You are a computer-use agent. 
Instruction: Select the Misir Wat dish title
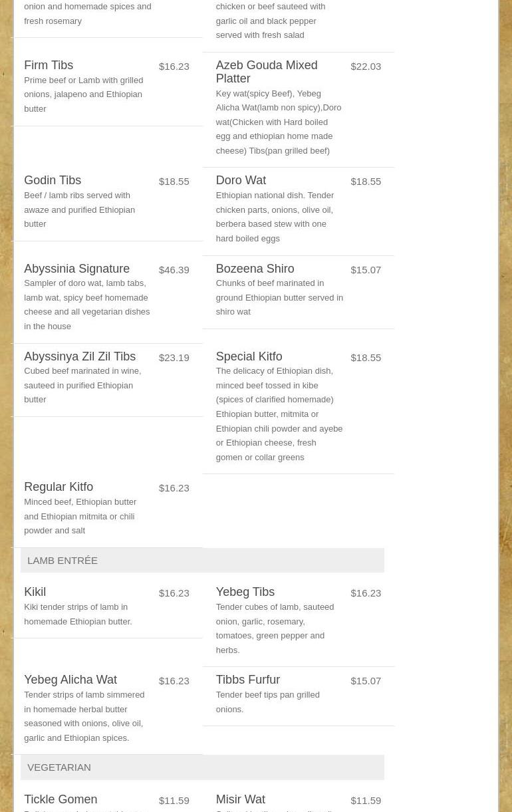pos(240,799)
